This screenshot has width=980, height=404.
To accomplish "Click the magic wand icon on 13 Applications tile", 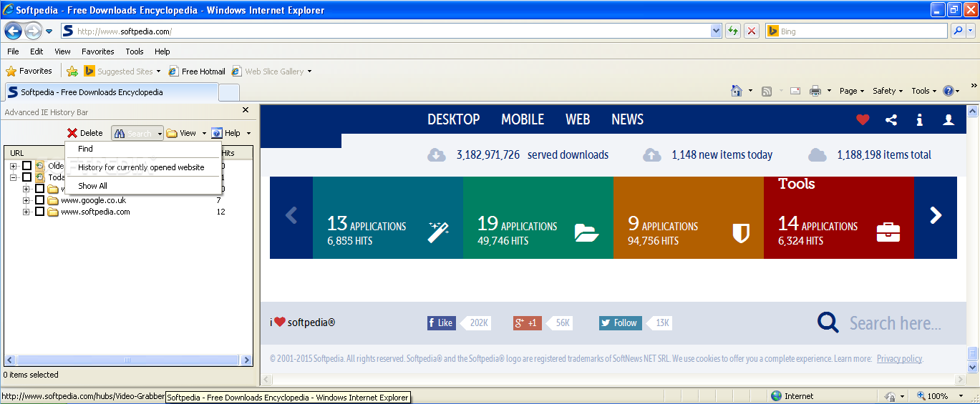I will (438, 232).
